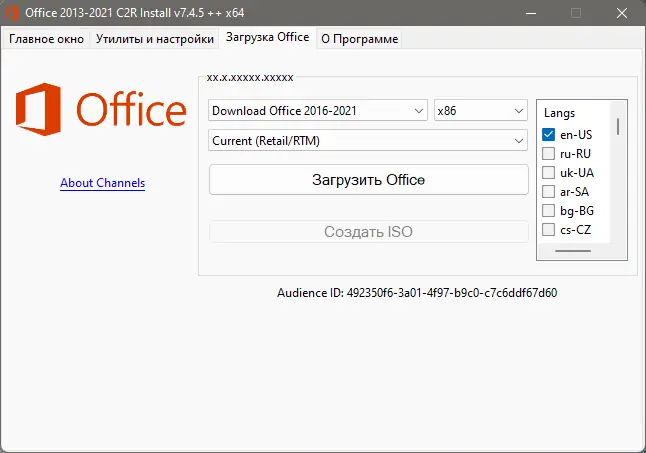Image resolution: width=646 pixels, height=453 pixels.
Task: Check the cs-CZ language checkbox
Action: pos(548,229)
